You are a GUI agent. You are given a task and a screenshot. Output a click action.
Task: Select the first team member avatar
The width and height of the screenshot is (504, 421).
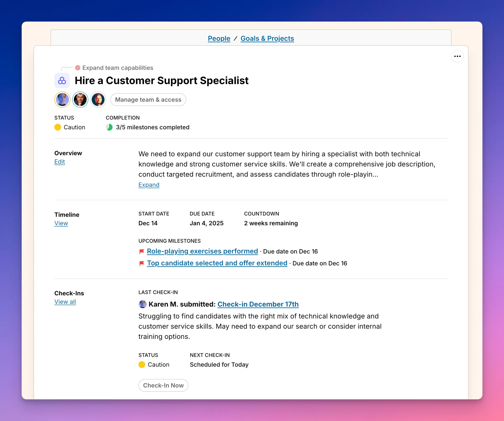click(62, 99)
